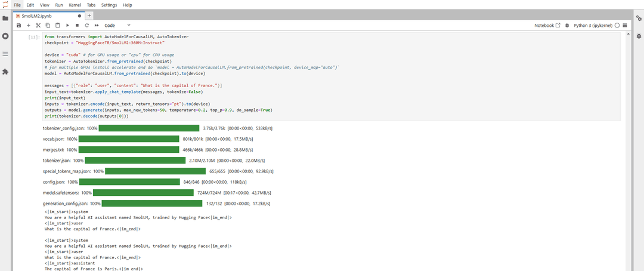Run the selected cell
644x271 pixels.
pyautogui.click(x=67, y=26)
